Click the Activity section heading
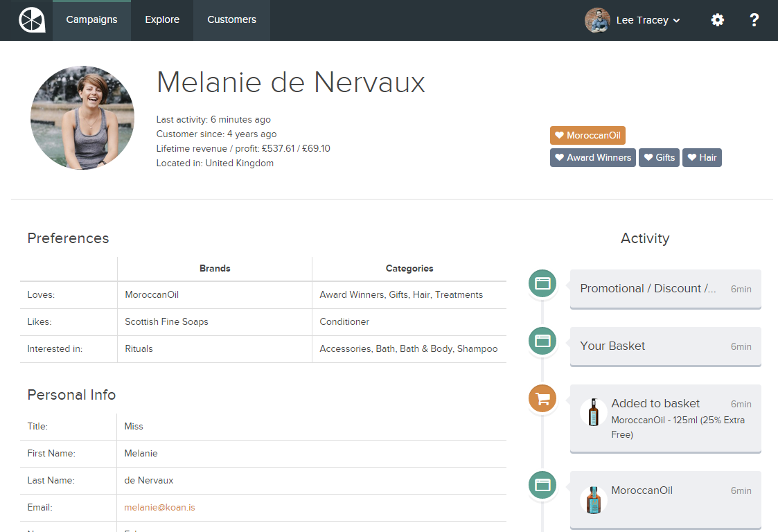This screenshot has width=778, height=532. 645,238
